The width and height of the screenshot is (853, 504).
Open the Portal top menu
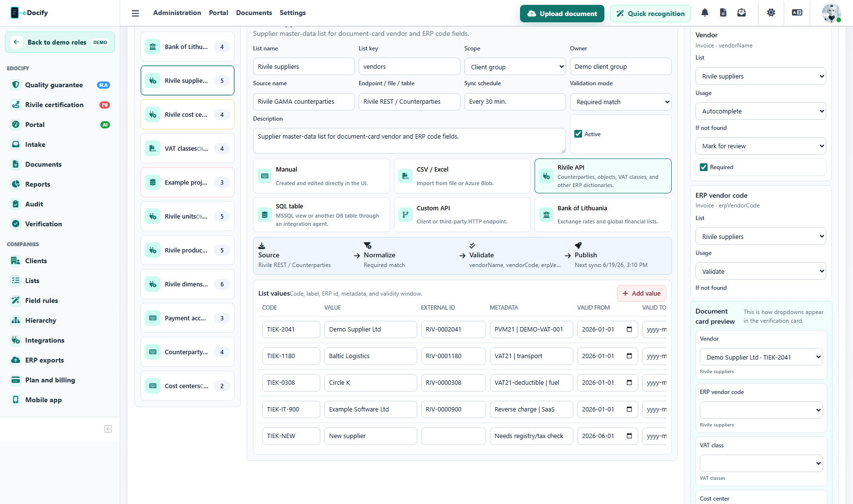219,13
